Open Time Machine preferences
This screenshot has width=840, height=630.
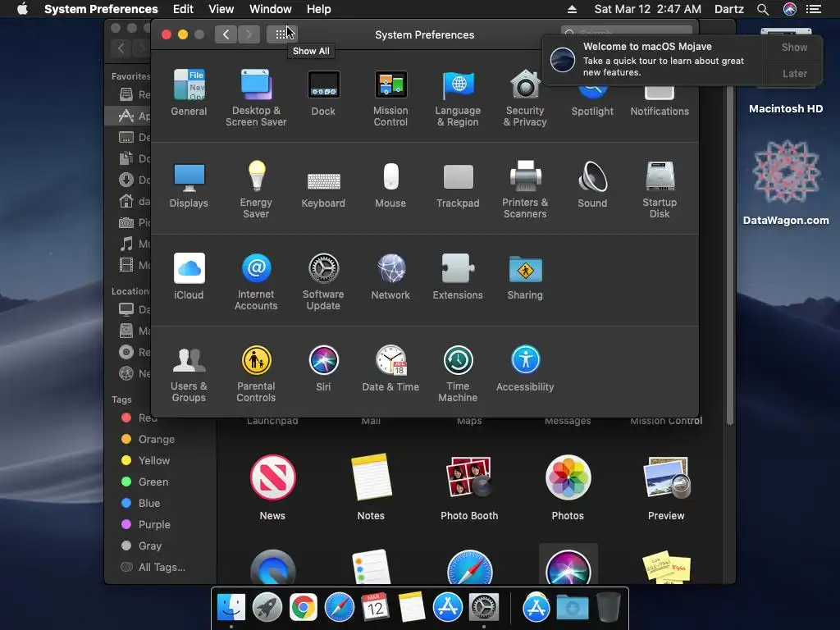click(458, 373)
